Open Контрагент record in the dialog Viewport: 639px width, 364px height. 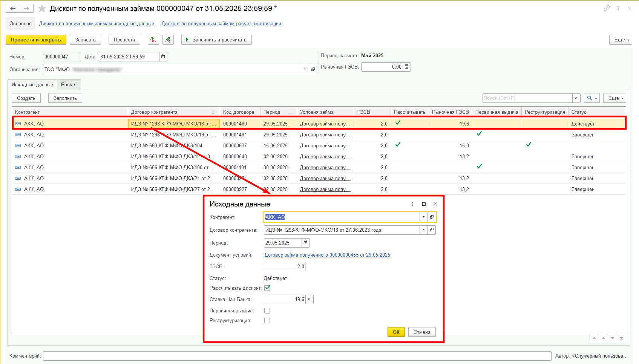[x=432, y=217]
